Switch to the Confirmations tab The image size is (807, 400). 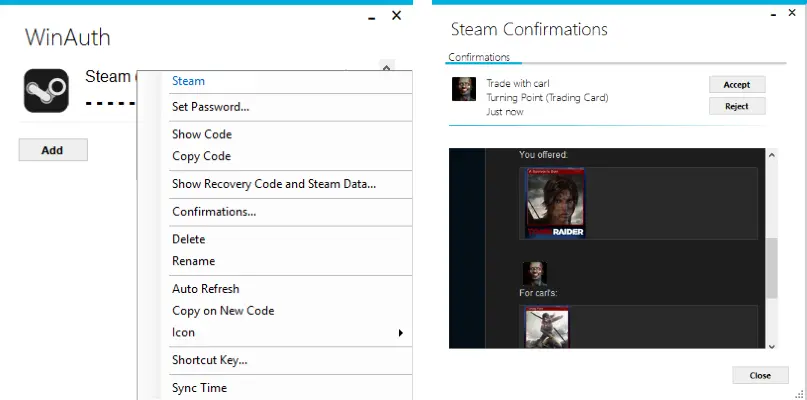click(x=479, y=57)
